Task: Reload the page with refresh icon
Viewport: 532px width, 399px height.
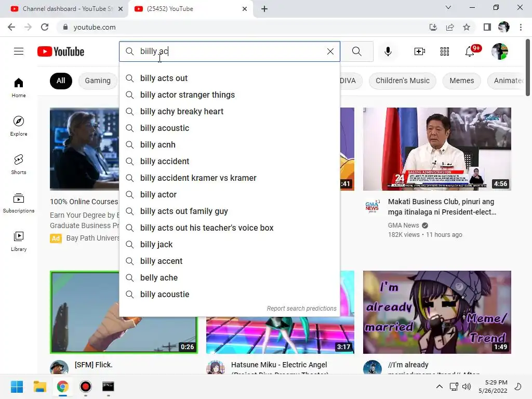Action: 45,27
